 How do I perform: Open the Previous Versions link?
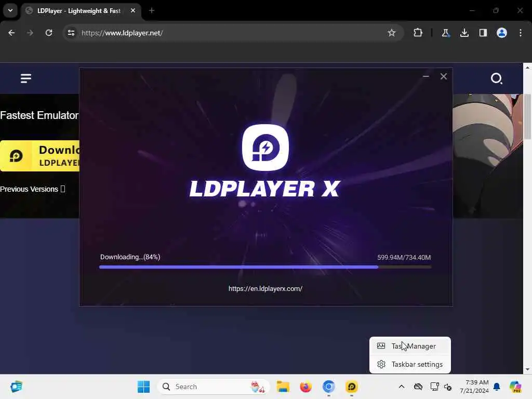point(32,189)
